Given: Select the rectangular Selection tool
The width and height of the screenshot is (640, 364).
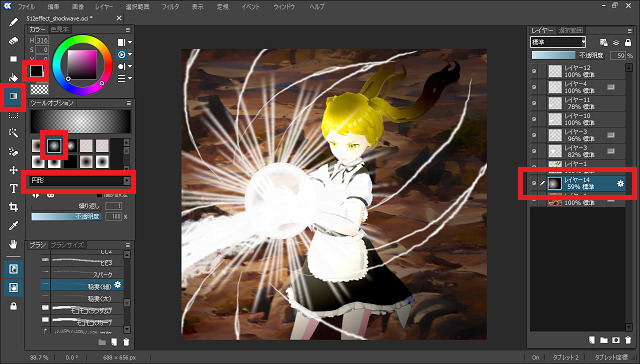Looking at the screenshot, I should (x=13, y=115).
